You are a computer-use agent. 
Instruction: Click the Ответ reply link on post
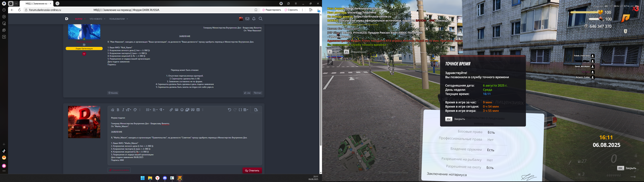tap(257, 93)
